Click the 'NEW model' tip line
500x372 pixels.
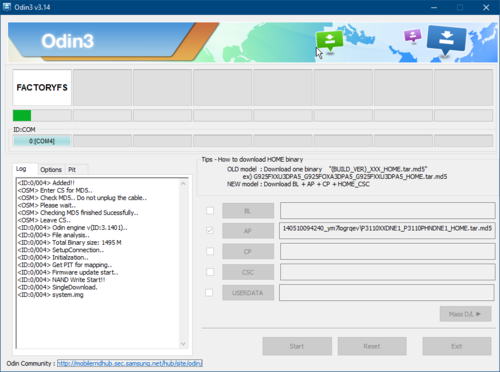pyautogui.click(x=298, y=184)
